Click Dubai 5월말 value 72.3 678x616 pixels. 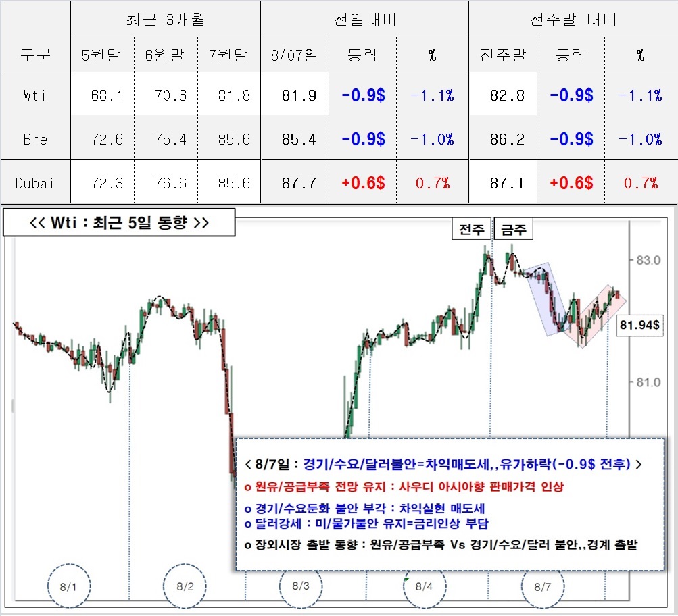(106, 183)
